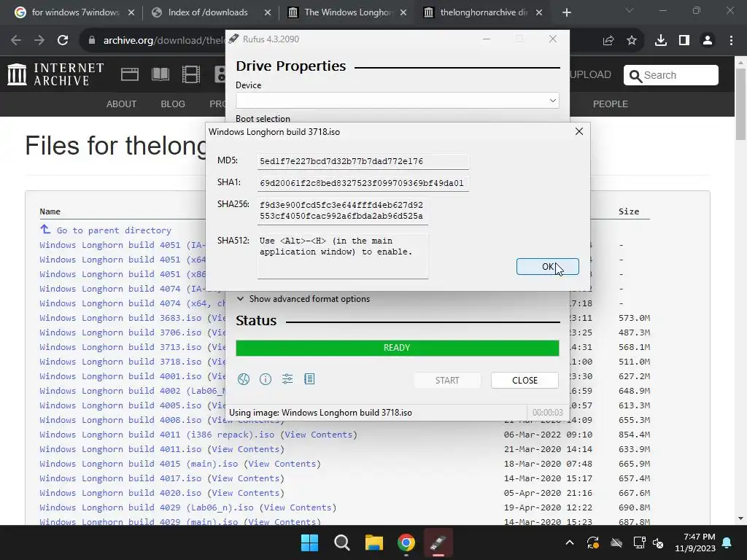The width and height of the screenshot is (747, 560).
Task: Click UPLOAD on archive.org
Action: (590, 75)
